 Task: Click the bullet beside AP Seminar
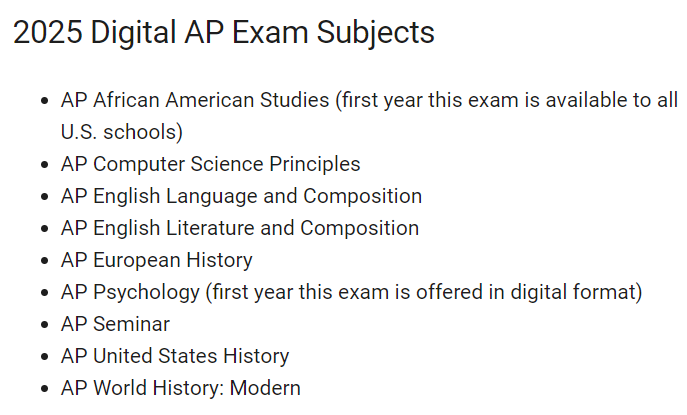44,325
